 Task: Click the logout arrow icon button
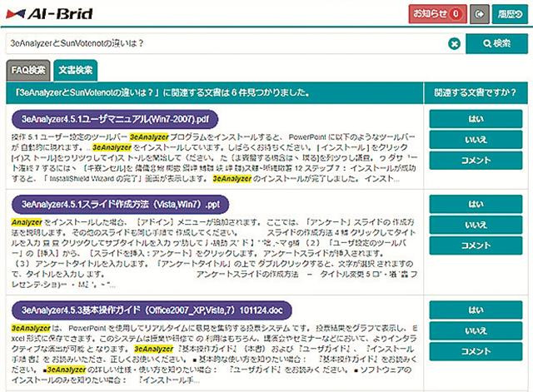click(480, 14)
